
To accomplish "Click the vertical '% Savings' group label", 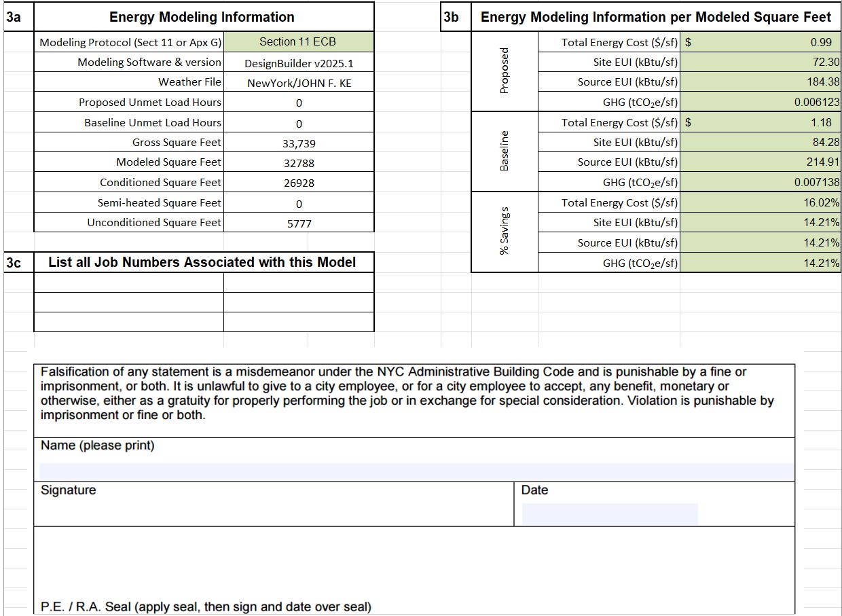I will pyautogui.click(x=505, y=232).
